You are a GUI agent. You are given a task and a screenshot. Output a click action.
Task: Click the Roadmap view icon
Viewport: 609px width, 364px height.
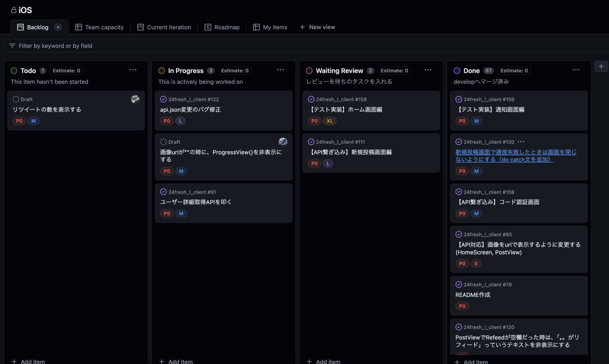click(208, 27)
